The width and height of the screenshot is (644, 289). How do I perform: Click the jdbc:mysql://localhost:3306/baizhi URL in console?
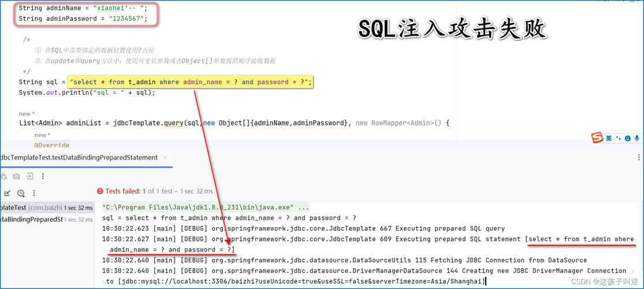click(x=301, y=281)
